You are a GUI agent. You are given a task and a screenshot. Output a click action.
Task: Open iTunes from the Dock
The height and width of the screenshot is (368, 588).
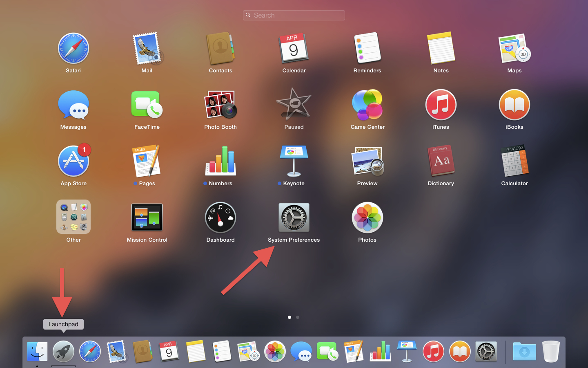coord(433,351)
